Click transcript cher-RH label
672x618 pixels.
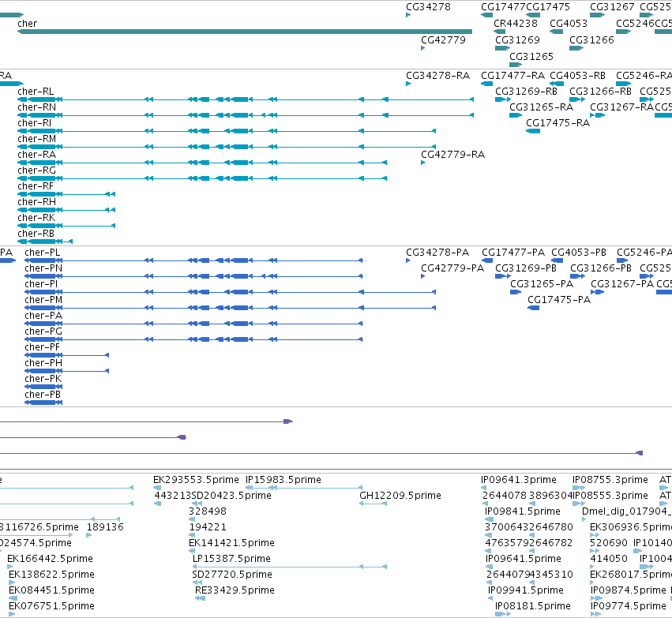36,202
